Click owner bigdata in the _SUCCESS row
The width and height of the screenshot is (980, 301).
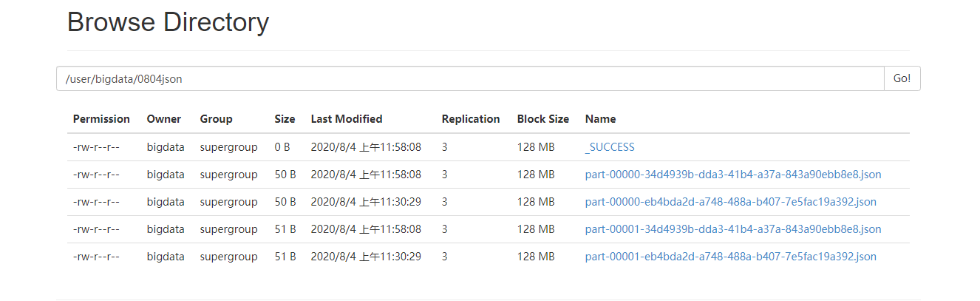pyautogui.click(x=166, y=147)
